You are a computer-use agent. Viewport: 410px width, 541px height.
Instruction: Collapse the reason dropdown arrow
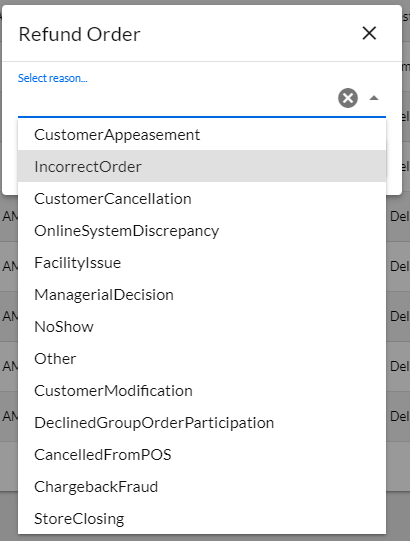374,98
